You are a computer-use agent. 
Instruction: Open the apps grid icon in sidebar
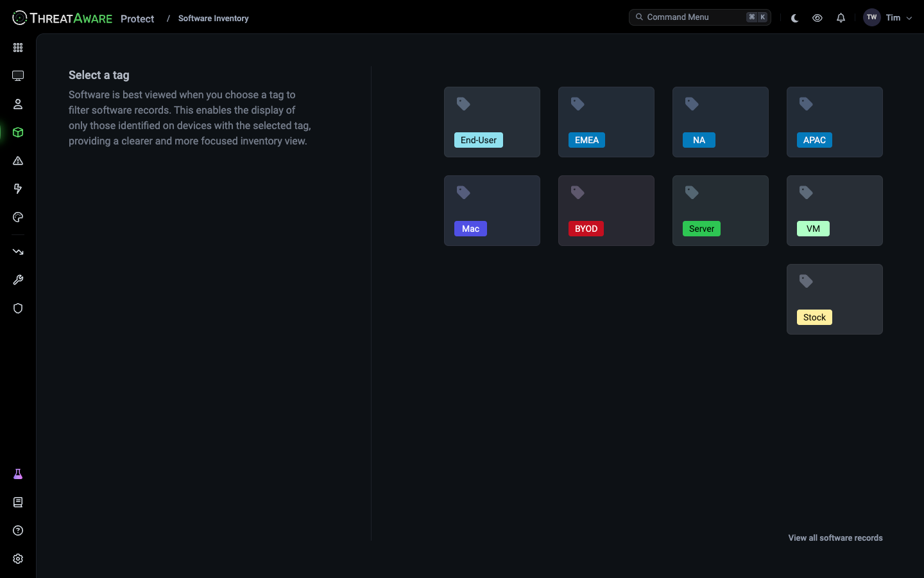coord(18,48)
